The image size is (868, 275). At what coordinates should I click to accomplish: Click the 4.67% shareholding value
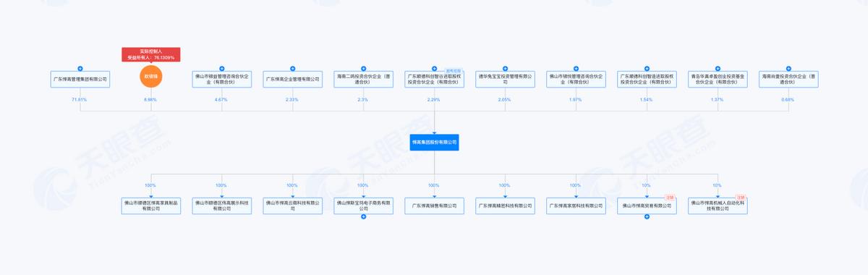pos(221,99)
